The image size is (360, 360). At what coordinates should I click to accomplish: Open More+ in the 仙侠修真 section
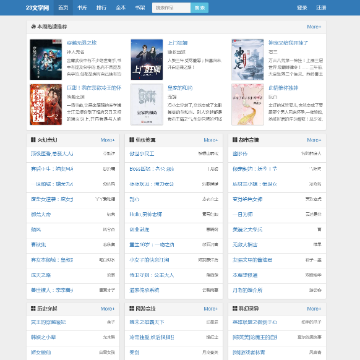tap(211, 140)
